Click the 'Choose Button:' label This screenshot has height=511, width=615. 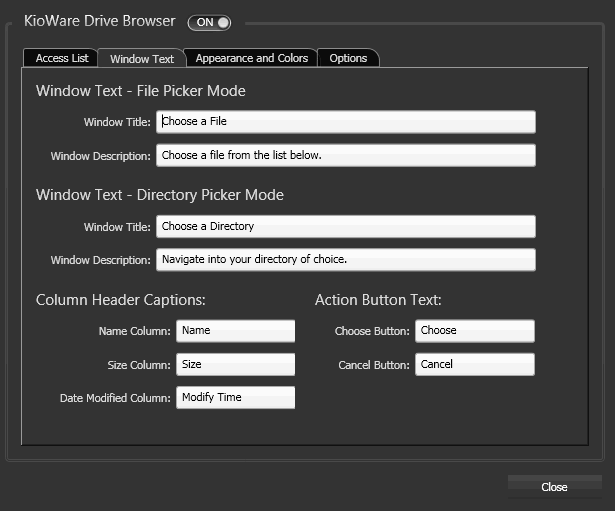[x=372, y=331]
